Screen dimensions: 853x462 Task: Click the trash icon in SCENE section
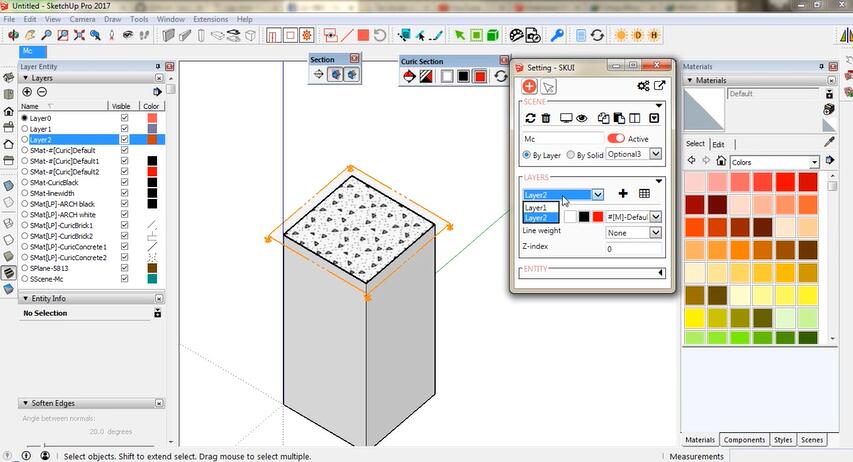coord(546,118)
